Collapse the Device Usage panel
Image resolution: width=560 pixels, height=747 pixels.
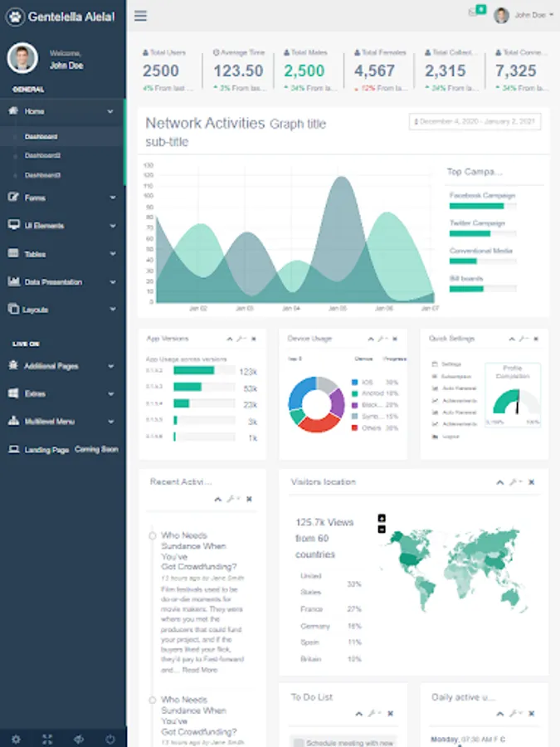coord(371,339)
